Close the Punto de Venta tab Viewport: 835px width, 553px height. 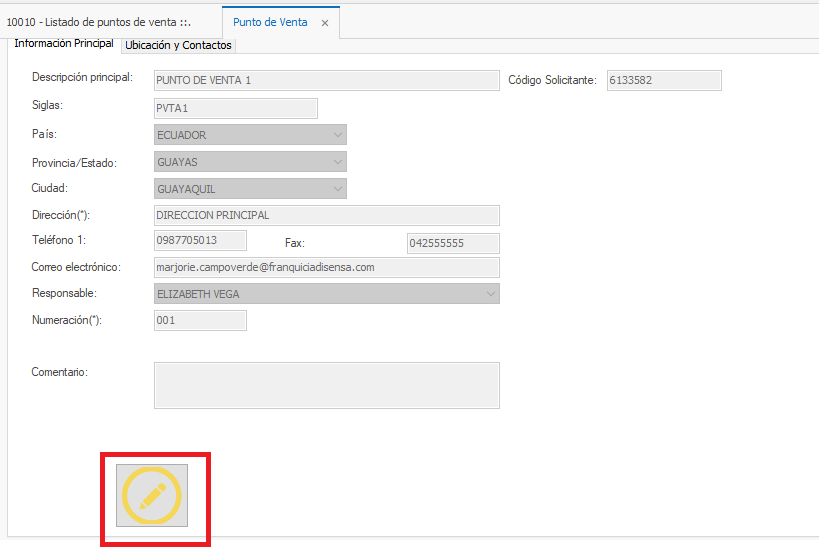point(325,22)
